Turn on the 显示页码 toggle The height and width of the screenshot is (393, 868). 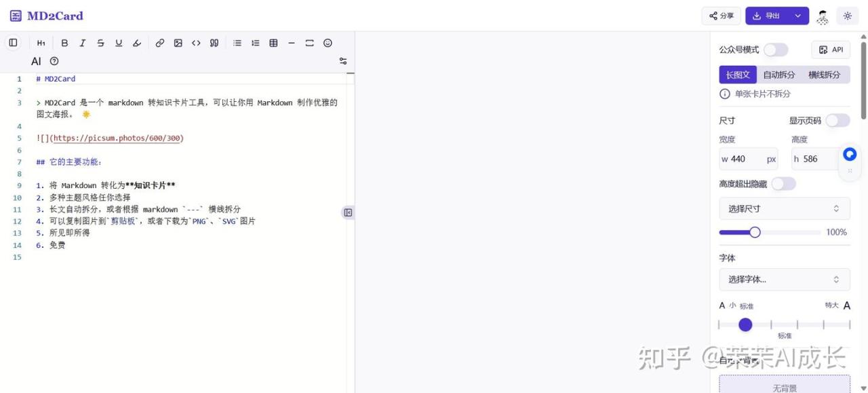[837, 120]
